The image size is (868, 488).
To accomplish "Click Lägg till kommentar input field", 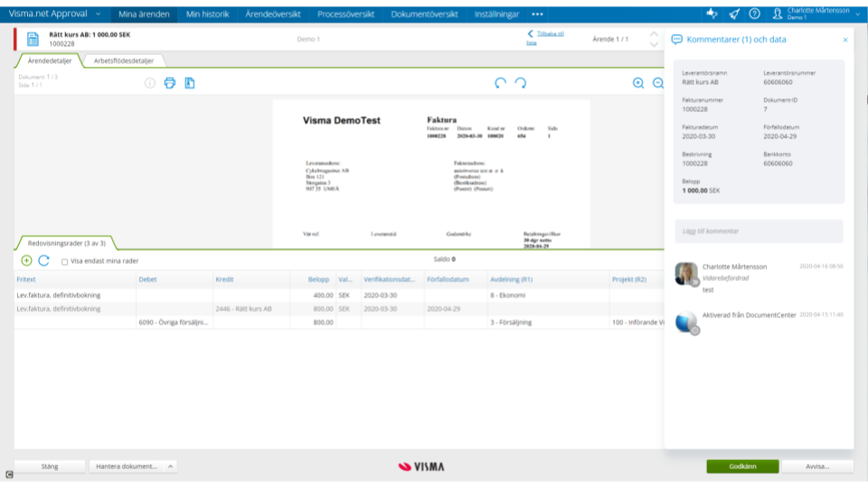I will pos(759,231).
